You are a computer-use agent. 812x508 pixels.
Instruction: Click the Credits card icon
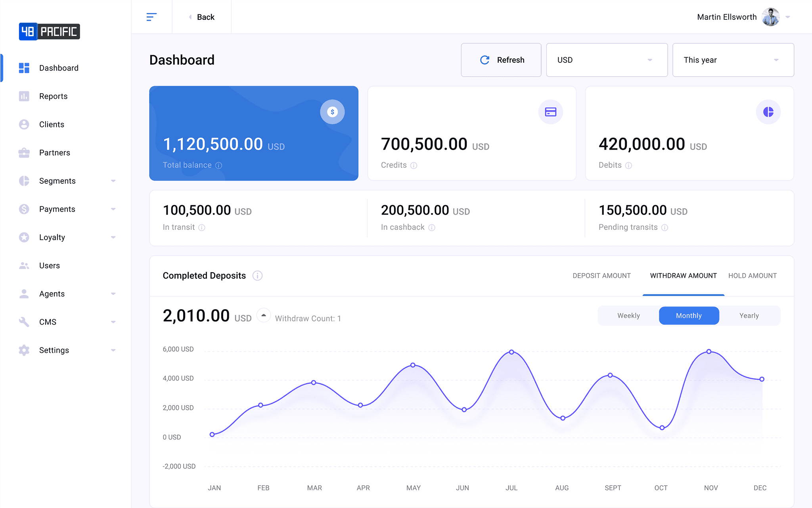pyautogui.click(x=550, y=112)
